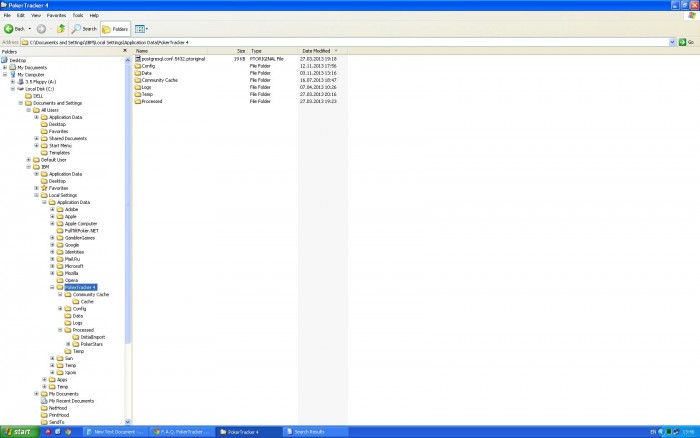Open the Tools menu
This screenshot has height=438, width=700.
coord(78,15)
